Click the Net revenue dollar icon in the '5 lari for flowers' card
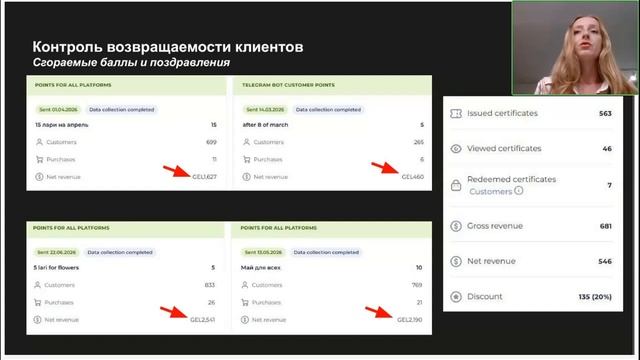Screen dimensions: 640x360 pyautogui.click(x=38, y=320)
